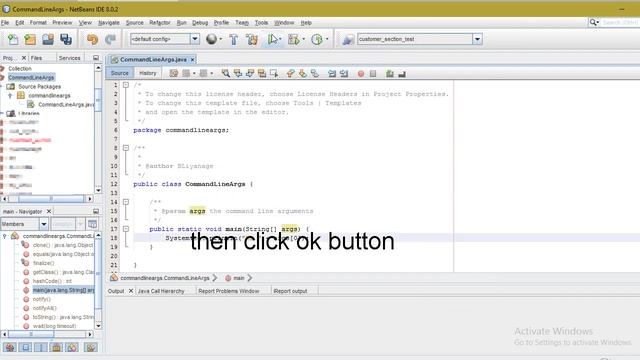This screenshot has height=360, width=640.
Task: Open the Report Problems Window tab
Action: point(229,291)
